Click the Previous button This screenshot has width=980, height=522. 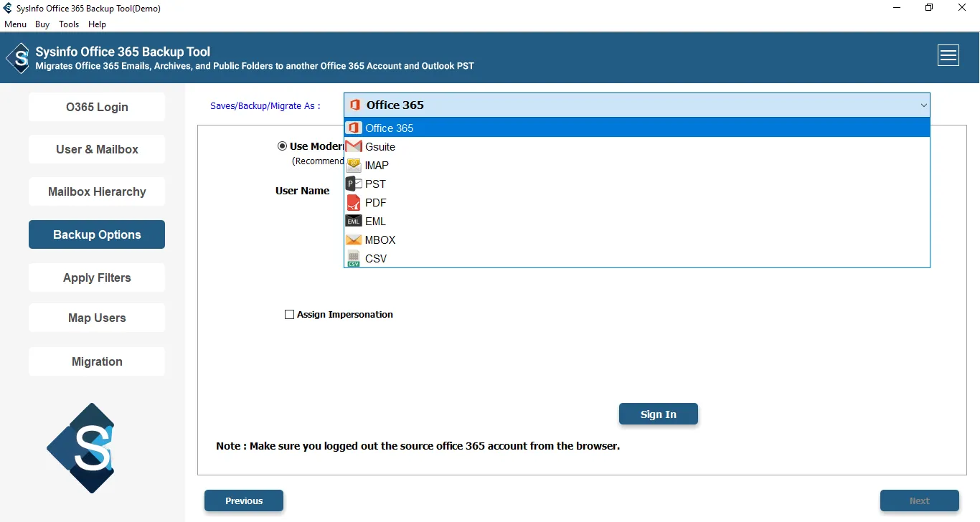click(x=244, y=500)
